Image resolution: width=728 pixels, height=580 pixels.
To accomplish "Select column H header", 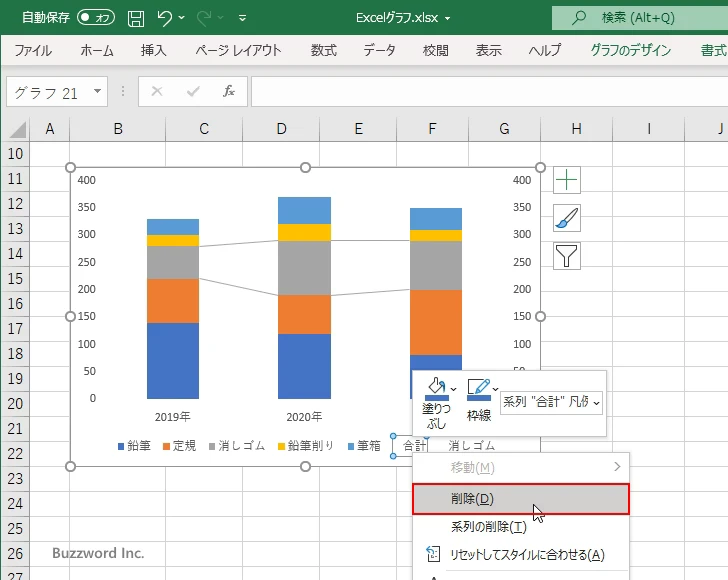I will 577,129.
